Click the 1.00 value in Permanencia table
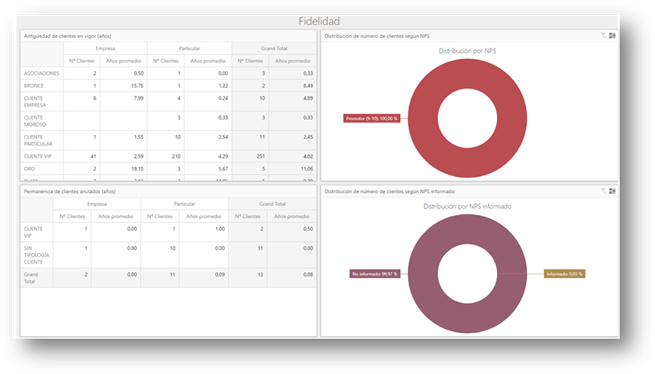This screenshot has height=374, width=655. coord(220,229)
